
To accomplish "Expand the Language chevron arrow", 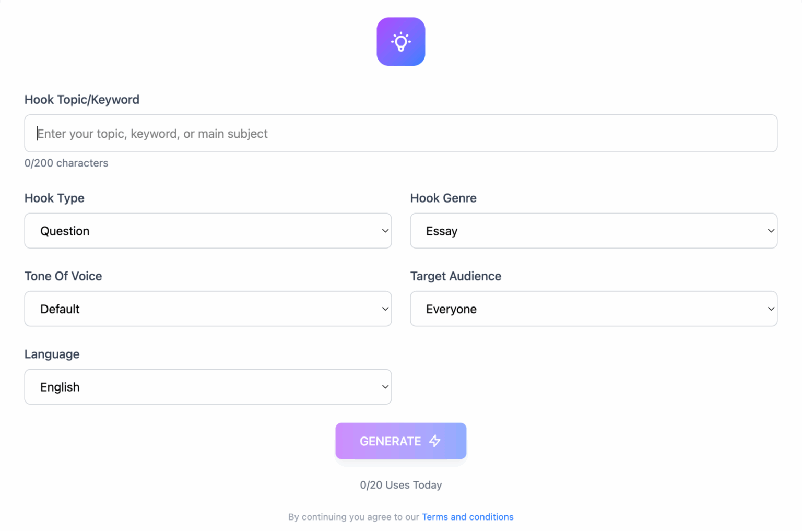I will point(385,387).
